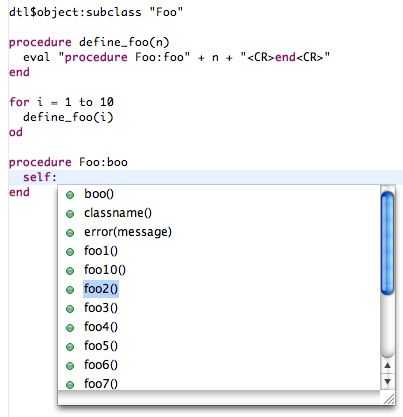Click the green icon beside classname()

pyautogui.click(x=70, y=214)
